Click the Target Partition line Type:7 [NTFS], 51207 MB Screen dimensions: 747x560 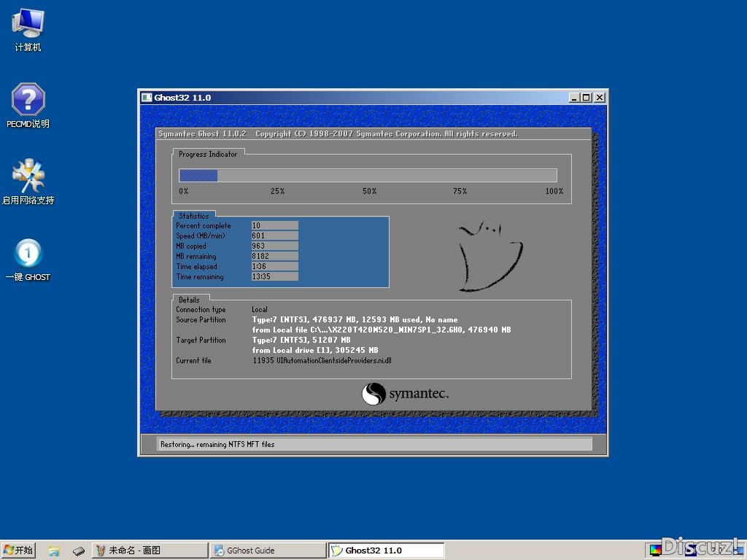point(301,340)
